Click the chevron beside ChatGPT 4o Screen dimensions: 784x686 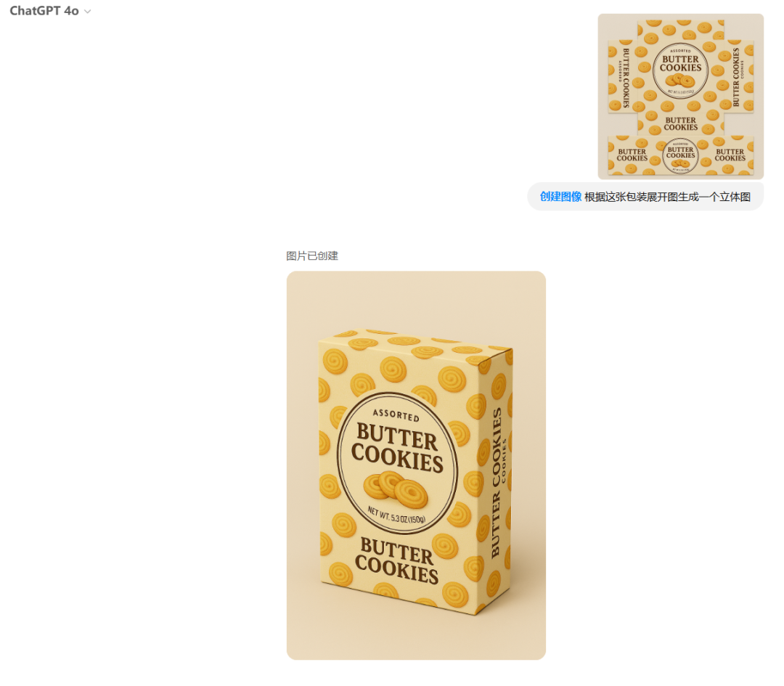[x=88, y=12]
